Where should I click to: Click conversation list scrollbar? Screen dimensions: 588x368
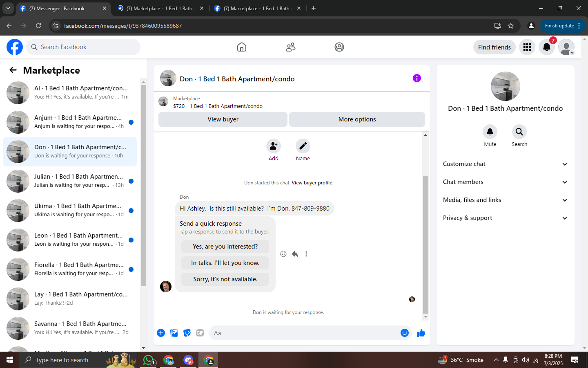[143, 186]
